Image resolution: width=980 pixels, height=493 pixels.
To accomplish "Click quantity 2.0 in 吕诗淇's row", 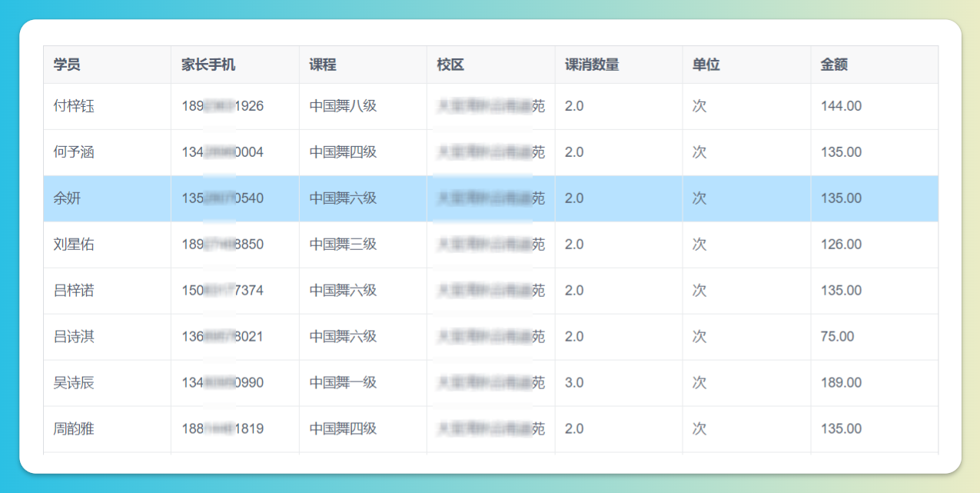I will click(x=574, y=337).
